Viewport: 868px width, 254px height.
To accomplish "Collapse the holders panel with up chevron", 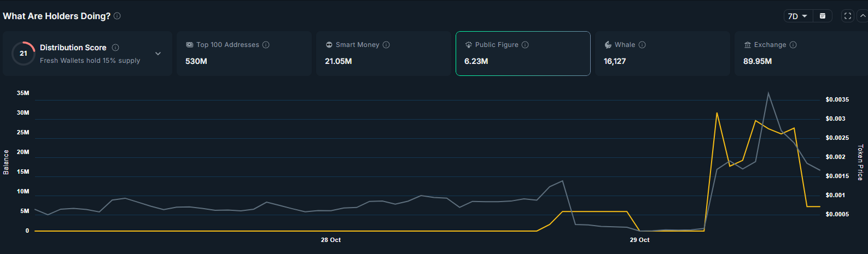I will [x=863, y=16].
